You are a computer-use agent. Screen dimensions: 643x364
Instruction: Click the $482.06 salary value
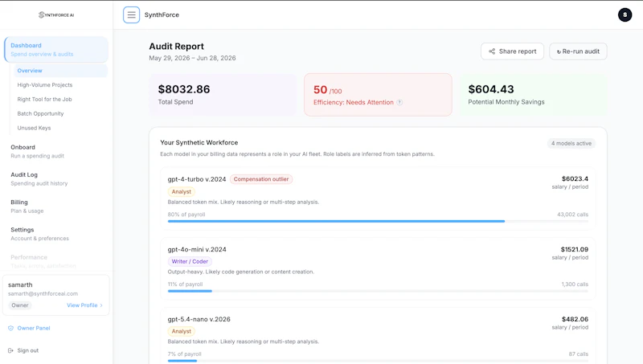tap(575, 319)
